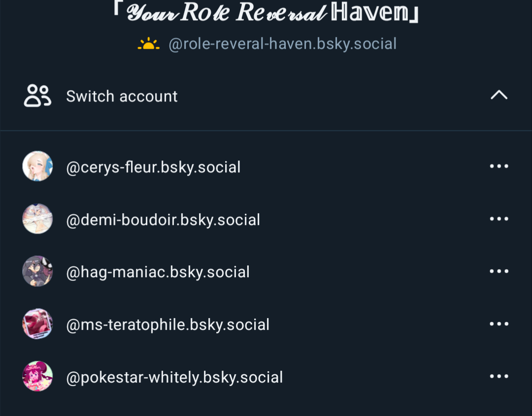Open three-dot menu beside @hag-maniac
Viewport: 532px width, 416px height.
[499, 271]
